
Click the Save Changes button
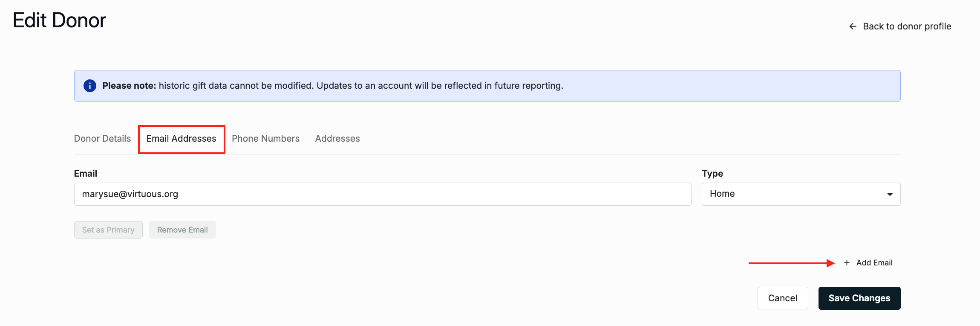pyautogui.click(x=859, y=298)
